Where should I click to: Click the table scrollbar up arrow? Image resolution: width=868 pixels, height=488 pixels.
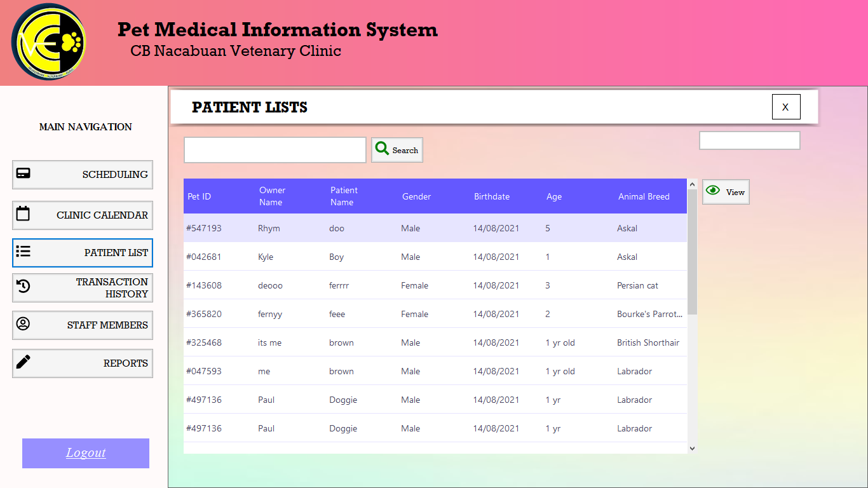coord(692,184)
